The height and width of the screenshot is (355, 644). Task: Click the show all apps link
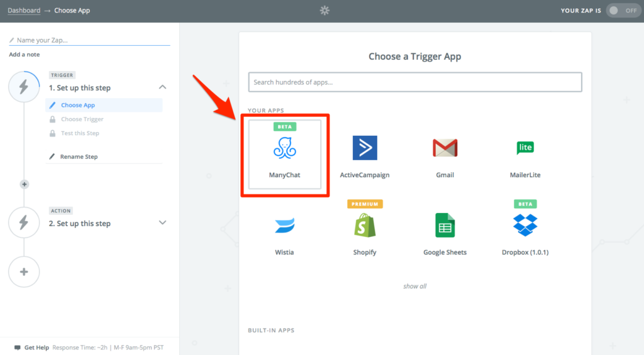click(415, 286)
